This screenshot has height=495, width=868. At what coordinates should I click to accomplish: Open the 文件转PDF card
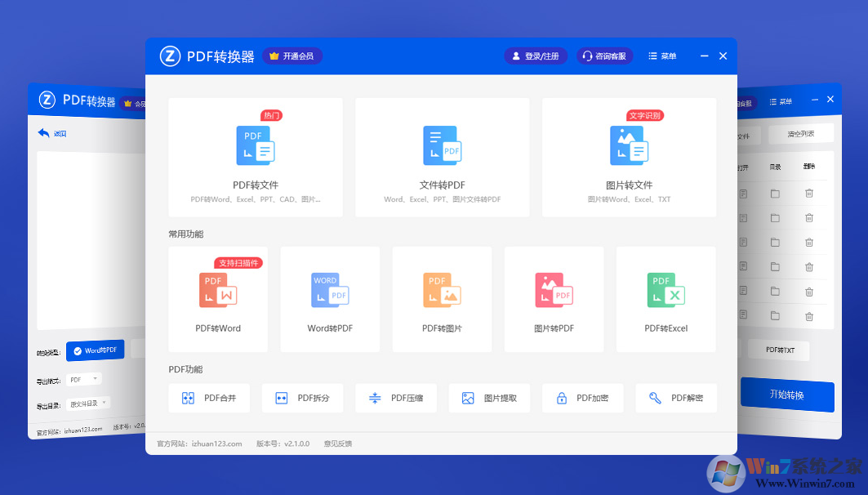point(442,157)
